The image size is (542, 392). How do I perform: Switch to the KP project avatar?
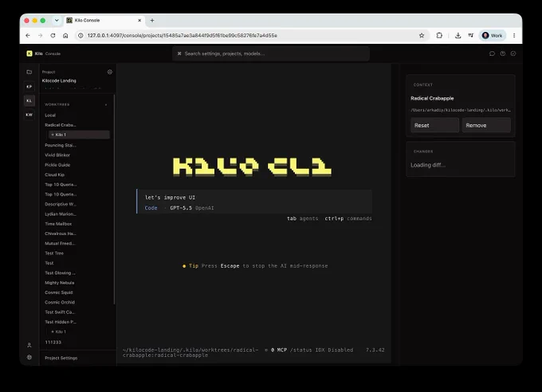(29, 86)
